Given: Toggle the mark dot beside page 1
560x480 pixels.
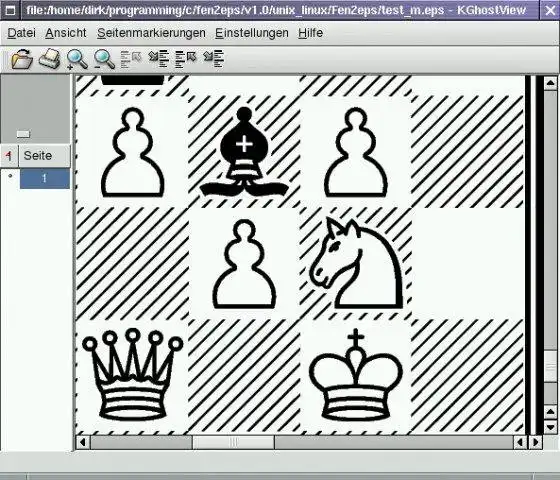Looking at the screenshot, I should [x=10, y=176].
